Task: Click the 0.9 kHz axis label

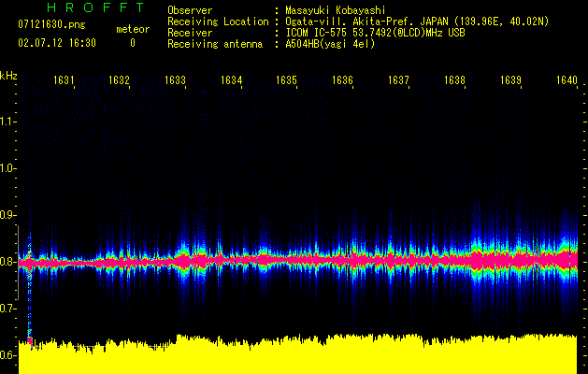Action: [x=8, y=215]
